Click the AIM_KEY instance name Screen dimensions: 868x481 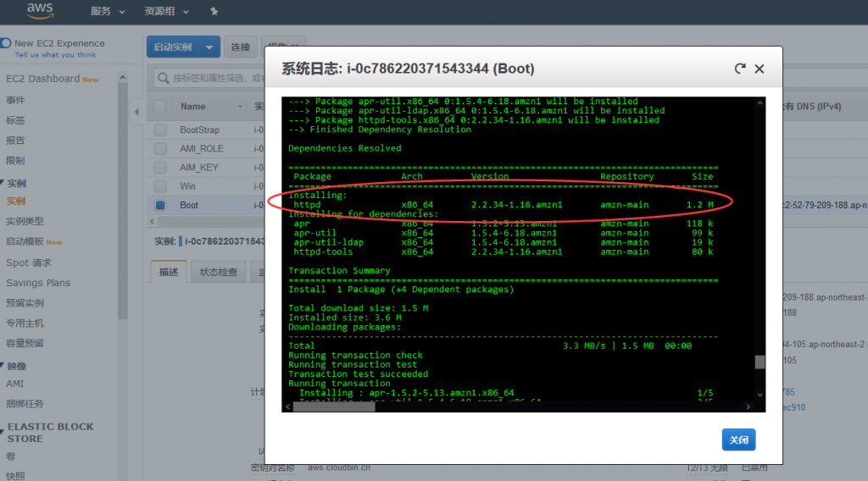coord(198,168)
